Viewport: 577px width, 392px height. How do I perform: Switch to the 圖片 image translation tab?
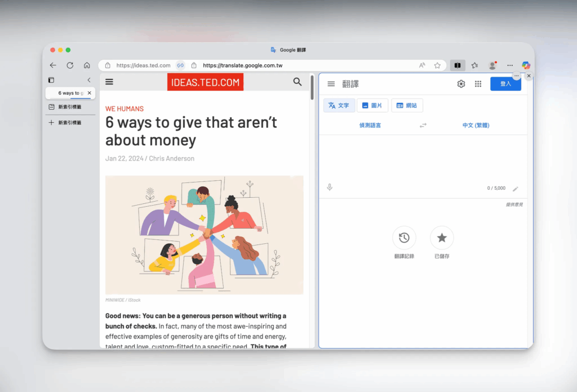(x=372, y=105)
